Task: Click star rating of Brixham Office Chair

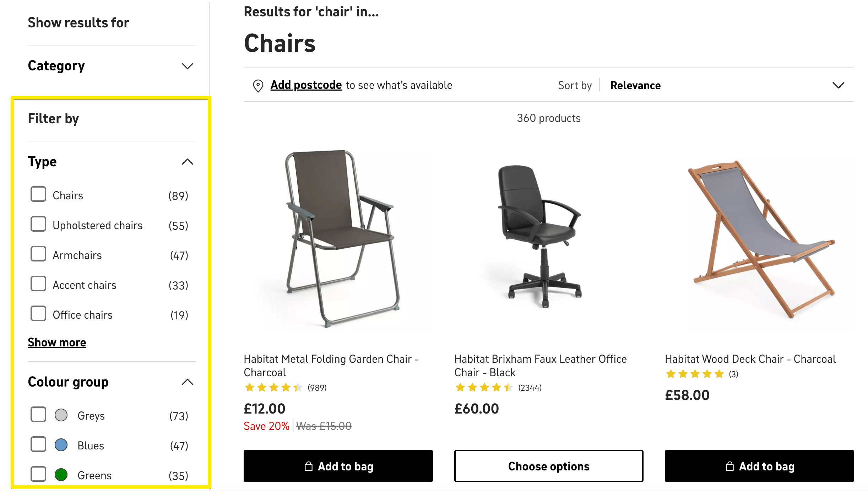Action: click(484, 388)
